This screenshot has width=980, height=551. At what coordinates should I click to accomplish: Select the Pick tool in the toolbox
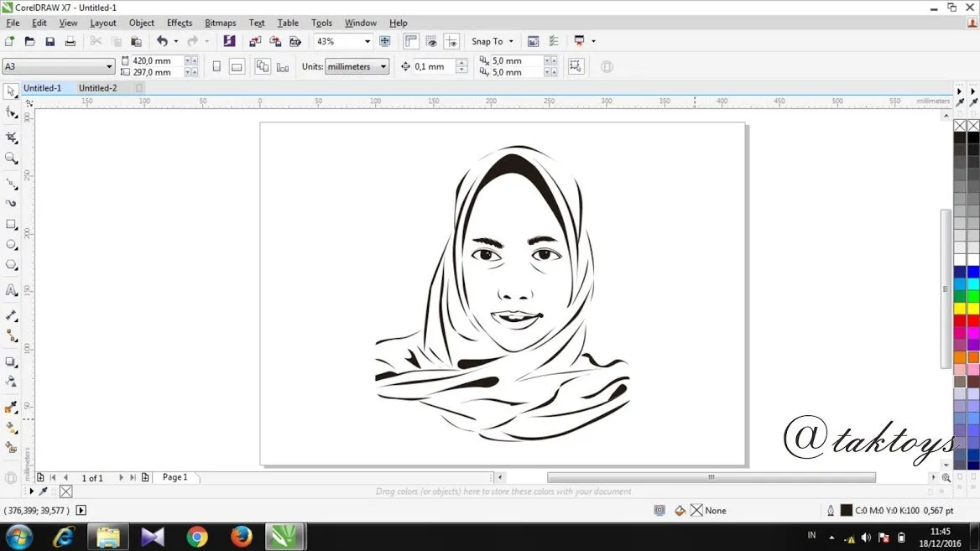coord(11,91)
